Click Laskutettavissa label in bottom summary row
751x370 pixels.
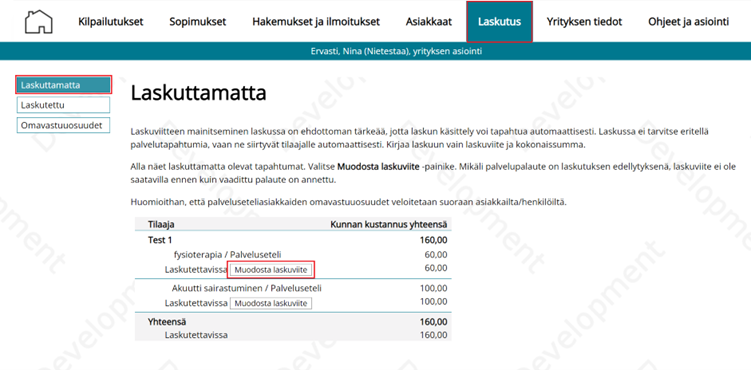tap(196, 335)
